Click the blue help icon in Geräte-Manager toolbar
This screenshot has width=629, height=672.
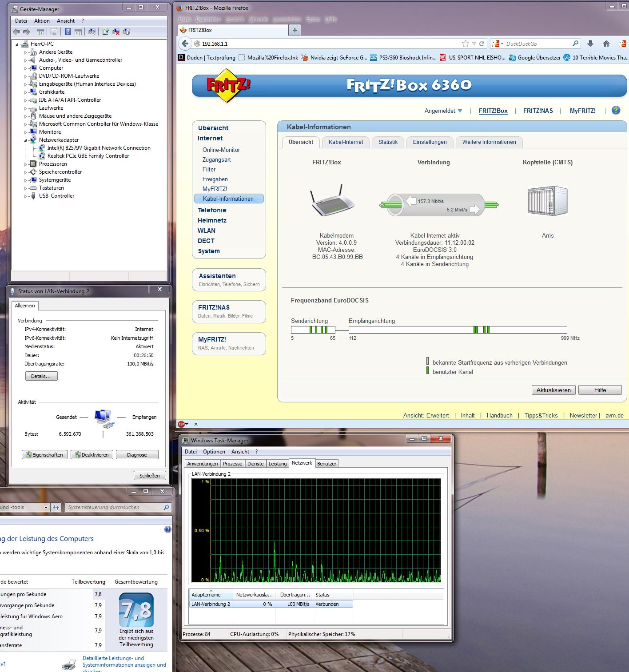68,32
